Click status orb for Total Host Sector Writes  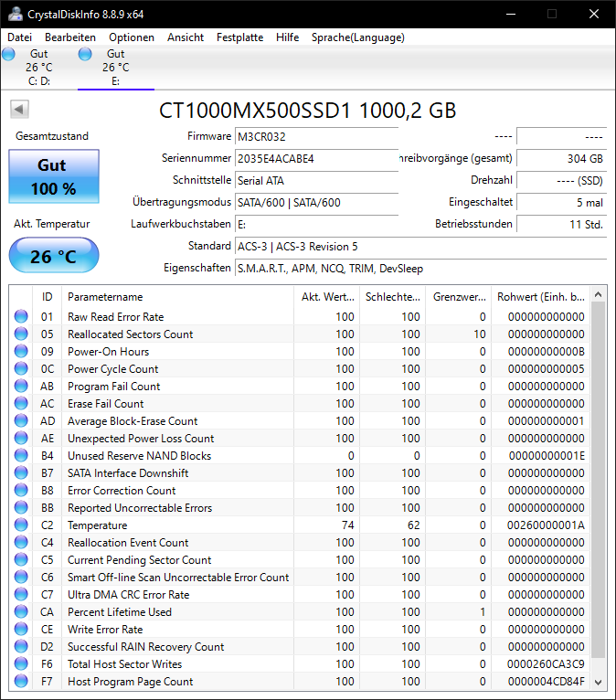(x=21, y=664)
